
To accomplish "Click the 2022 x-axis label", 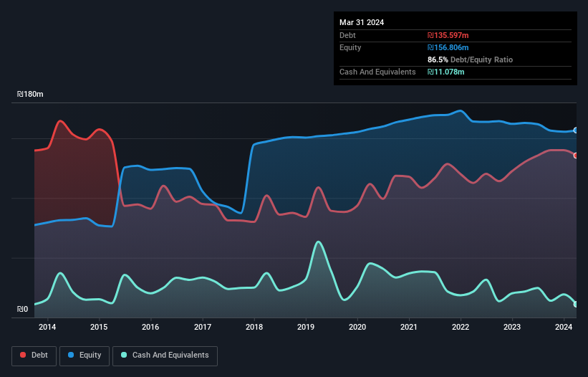I will pyautogui.click(x=461, y=327).
